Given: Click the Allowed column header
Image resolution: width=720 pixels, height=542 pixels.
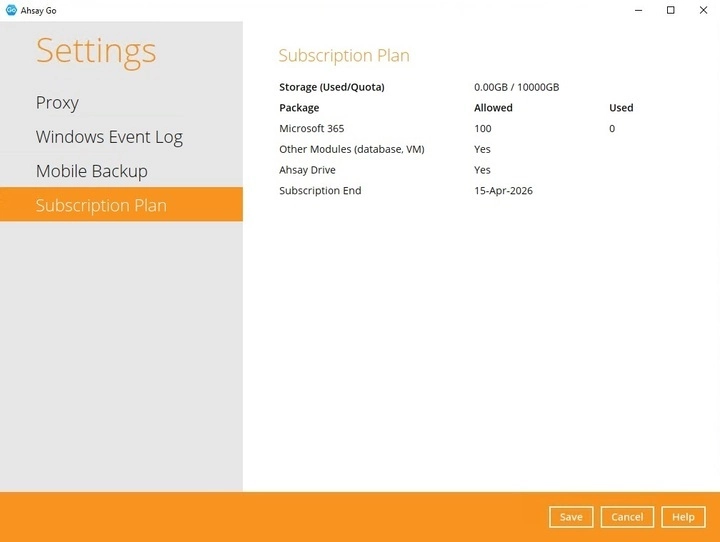Looking at the screenshot, I should (493, 108).
